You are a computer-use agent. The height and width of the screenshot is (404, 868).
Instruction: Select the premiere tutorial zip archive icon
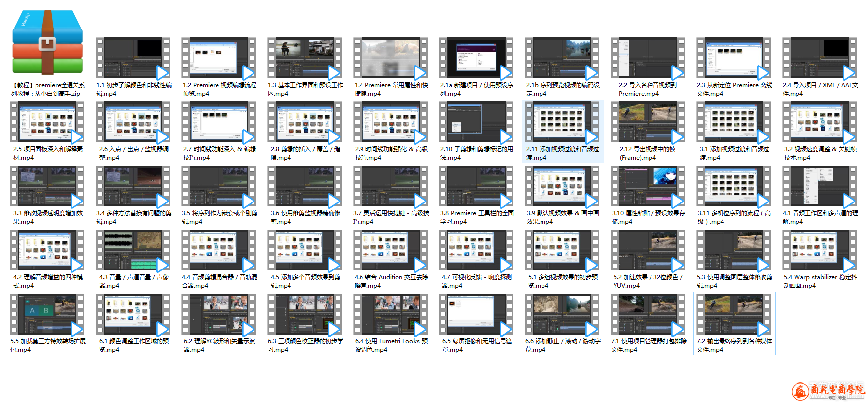click(47, 42)
